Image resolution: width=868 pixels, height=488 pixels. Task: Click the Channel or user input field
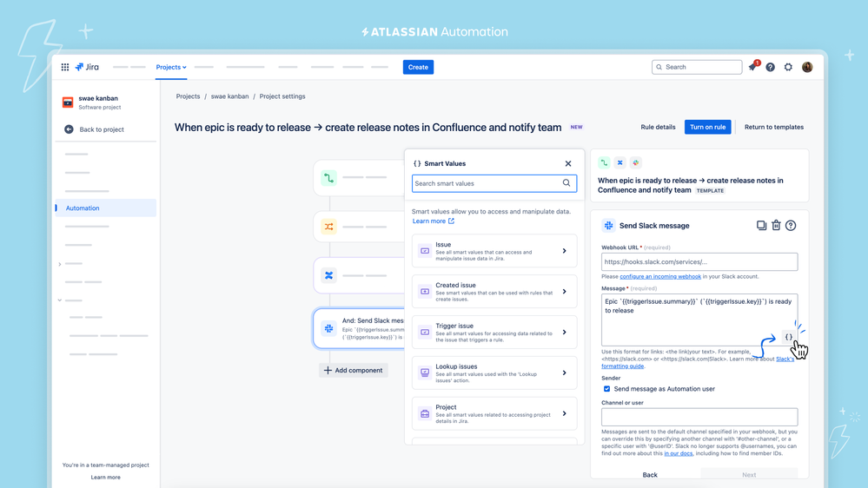(699, 417)
